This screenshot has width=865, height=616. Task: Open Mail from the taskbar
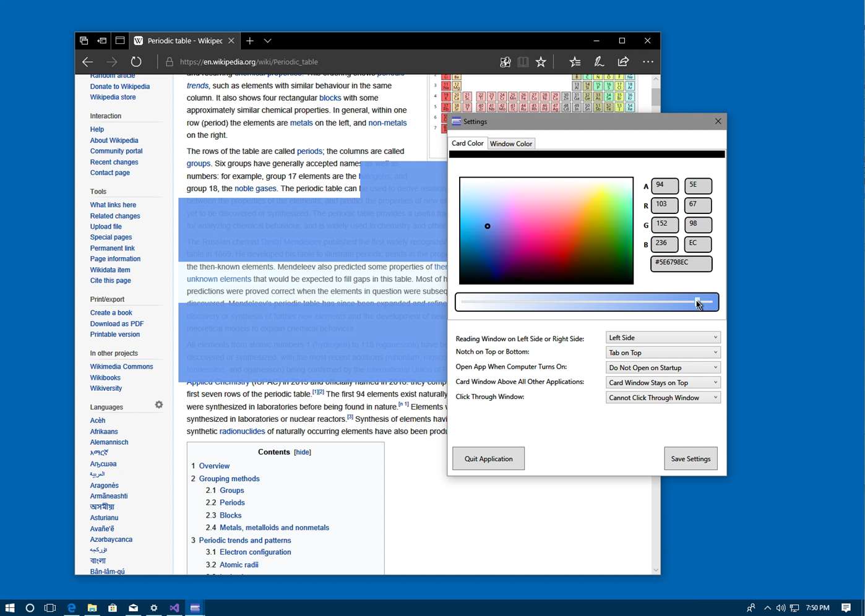[133, 608]
